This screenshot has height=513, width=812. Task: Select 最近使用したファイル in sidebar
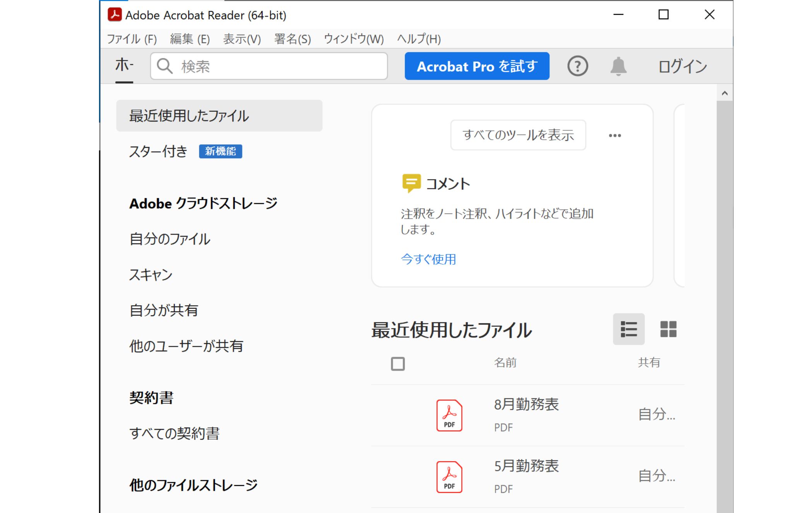point(219,116)
